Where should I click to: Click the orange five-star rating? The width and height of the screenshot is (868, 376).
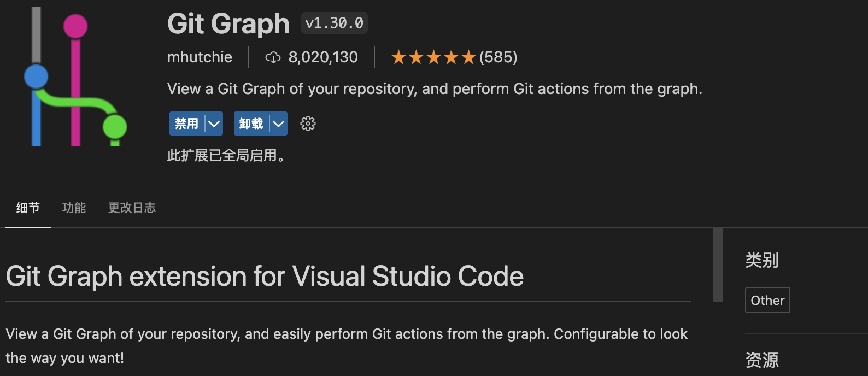click(x=433, y=57)
